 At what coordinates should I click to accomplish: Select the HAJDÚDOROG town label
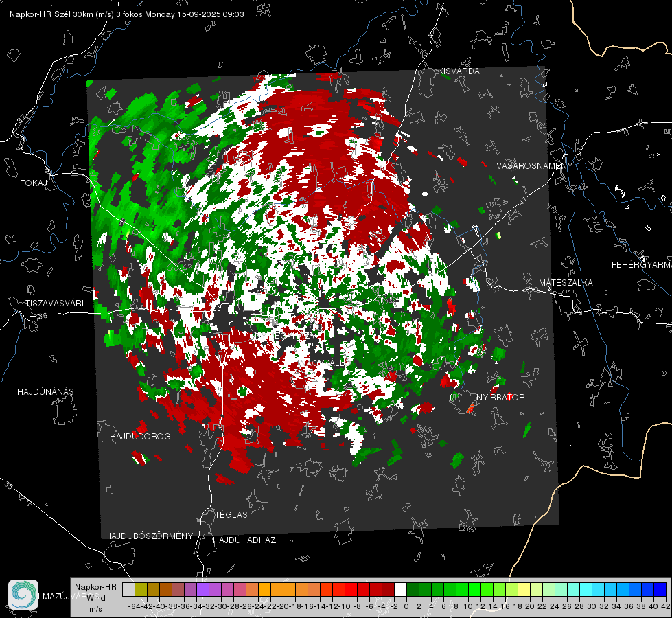140,437
